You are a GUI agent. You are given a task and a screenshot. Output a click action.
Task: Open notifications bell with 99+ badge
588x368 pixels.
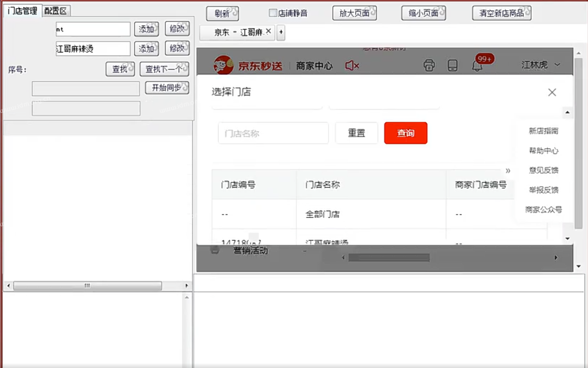(477, 65)
